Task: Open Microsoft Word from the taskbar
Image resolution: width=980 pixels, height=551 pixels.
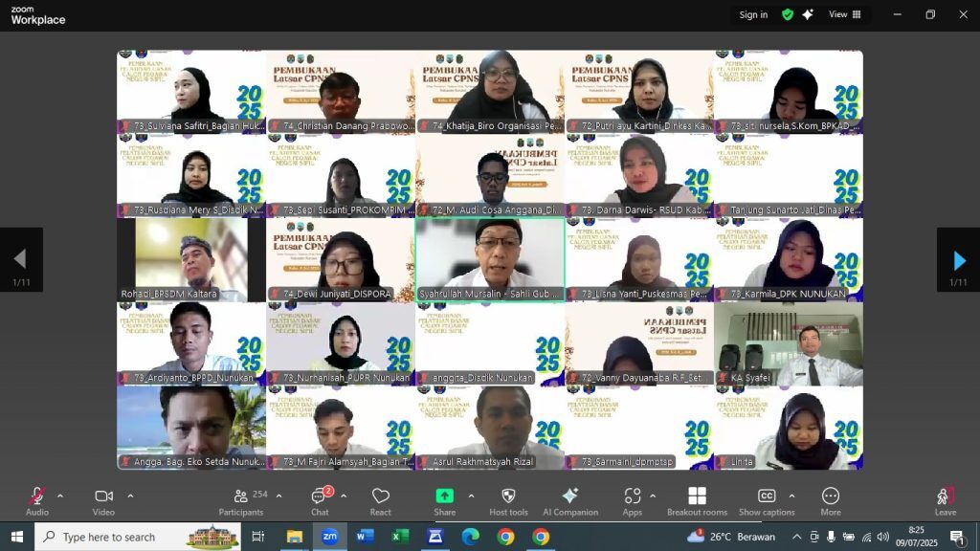Action: [365, 537]
